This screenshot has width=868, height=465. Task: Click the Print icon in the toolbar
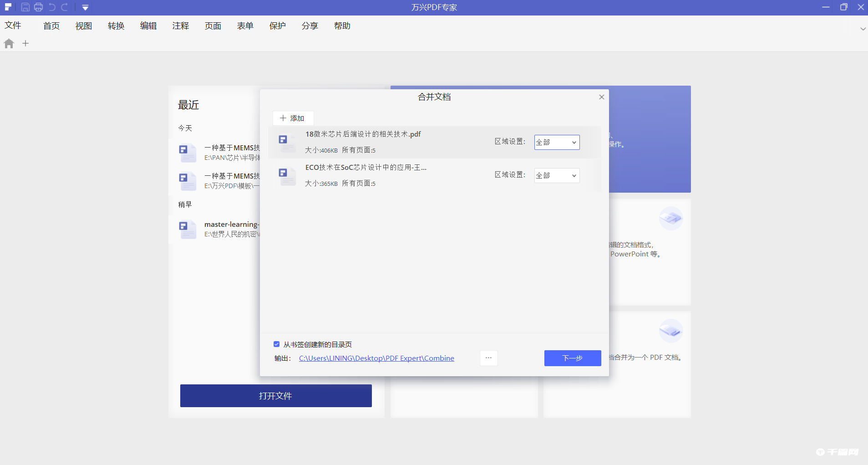(x=39, y=7)
